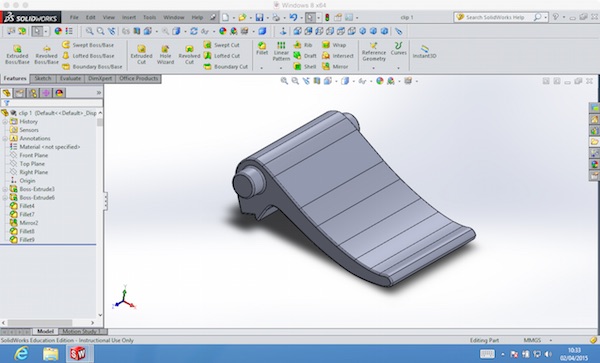Screen dimensions: 600x363
Task: Toggle the Instant3D mode
Action: tap(424, 51)
